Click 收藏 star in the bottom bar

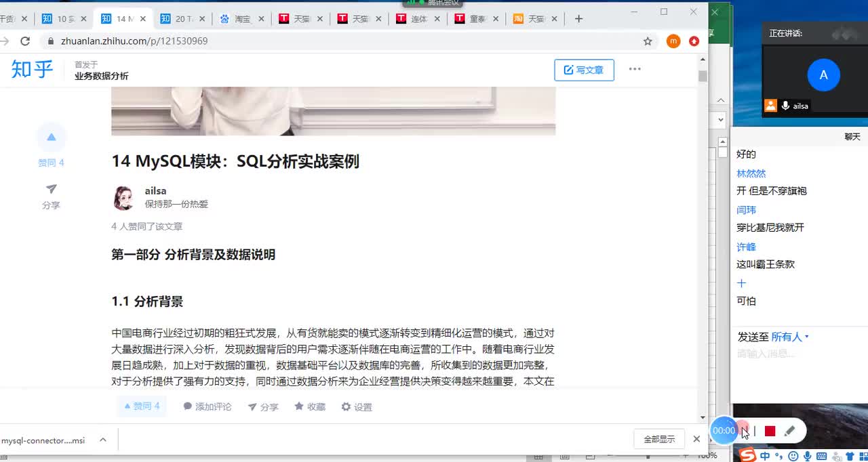click(x=310, y=406)
